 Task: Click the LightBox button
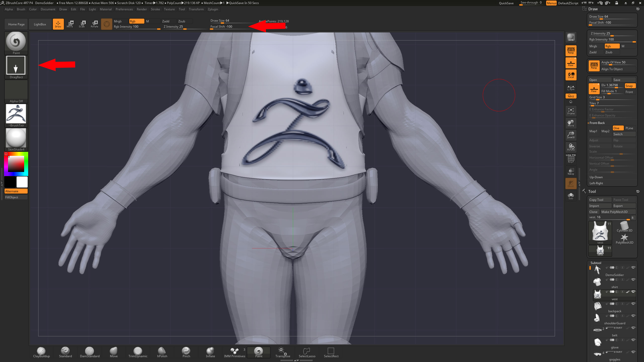pos(40,24)
